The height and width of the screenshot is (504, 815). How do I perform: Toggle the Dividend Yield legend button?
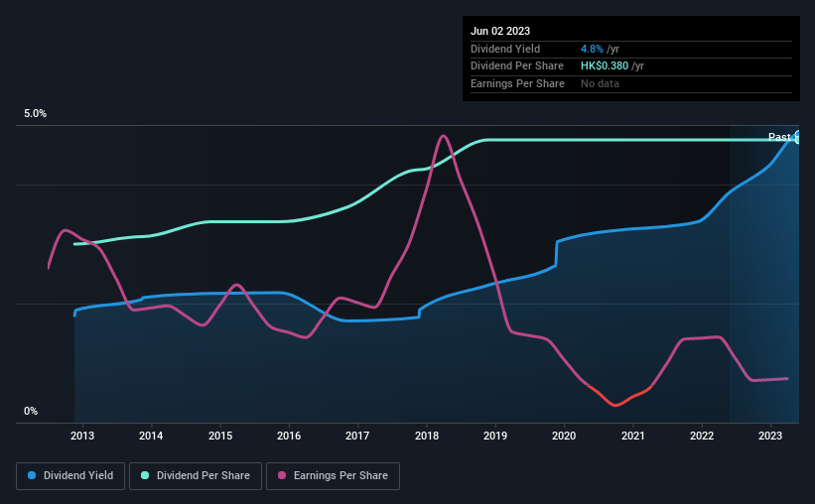coord(70,476)
